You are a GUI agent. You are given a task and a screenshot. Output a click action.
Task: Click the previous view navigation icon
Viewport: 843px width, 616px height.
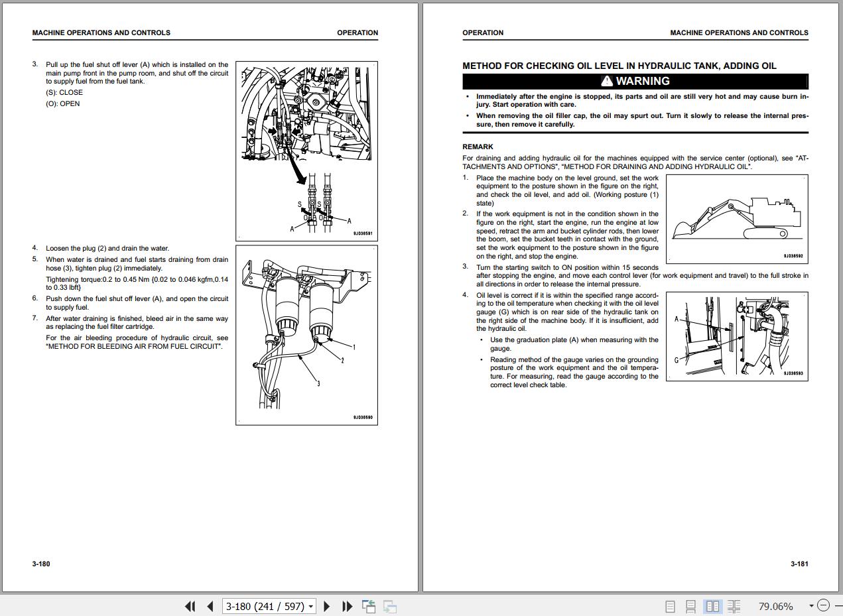(x=369, y=606)
